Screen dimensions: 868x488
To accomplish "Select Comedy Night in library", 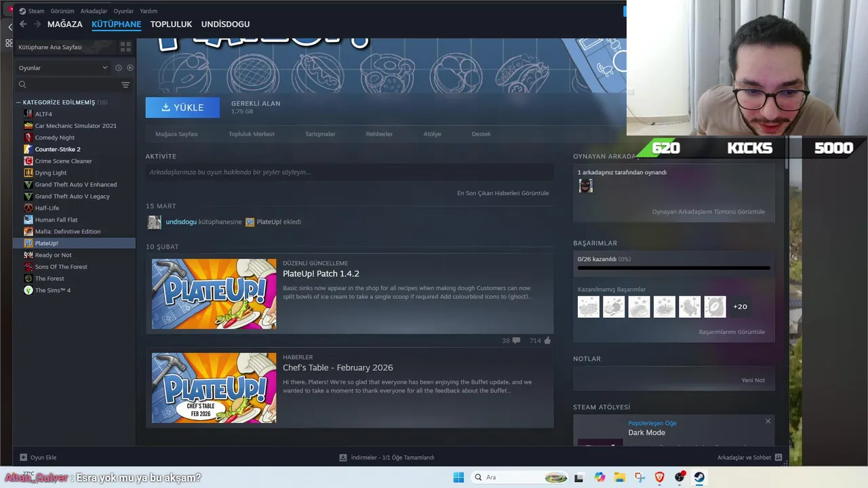I will click(x=55, y=138).
